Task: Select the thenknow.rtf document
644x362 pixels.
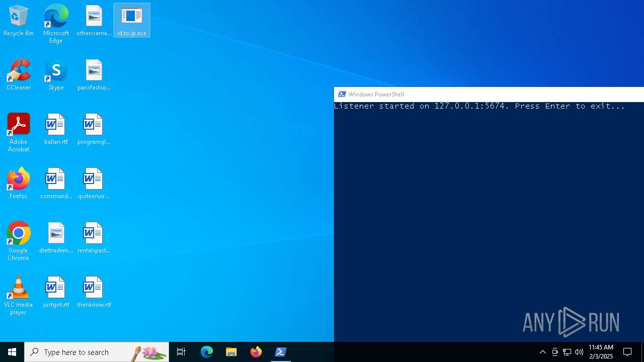Action: coord(94,292)
